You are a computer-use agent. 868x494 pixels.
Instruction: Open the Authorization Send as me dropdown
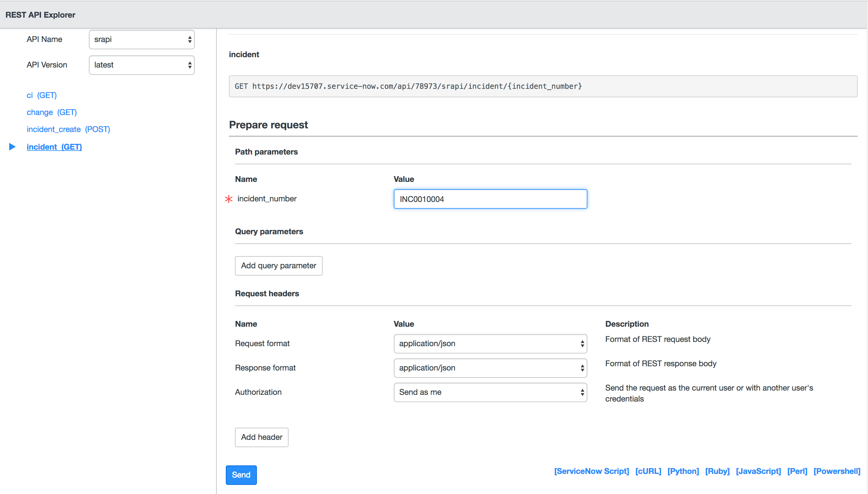point(490,392)
